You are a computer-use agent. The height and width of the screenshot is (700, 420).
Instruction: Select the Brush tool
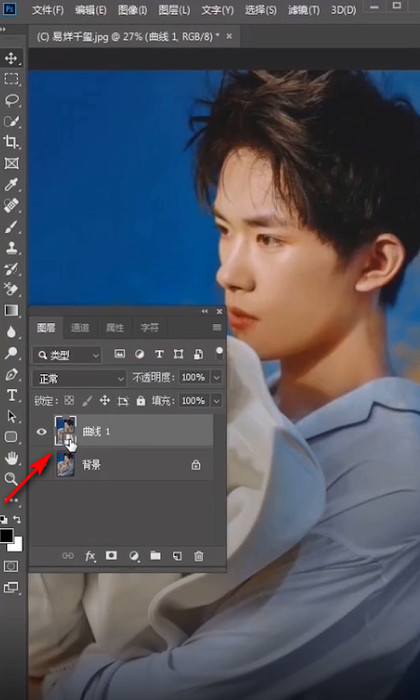click(x=11, y=227)
